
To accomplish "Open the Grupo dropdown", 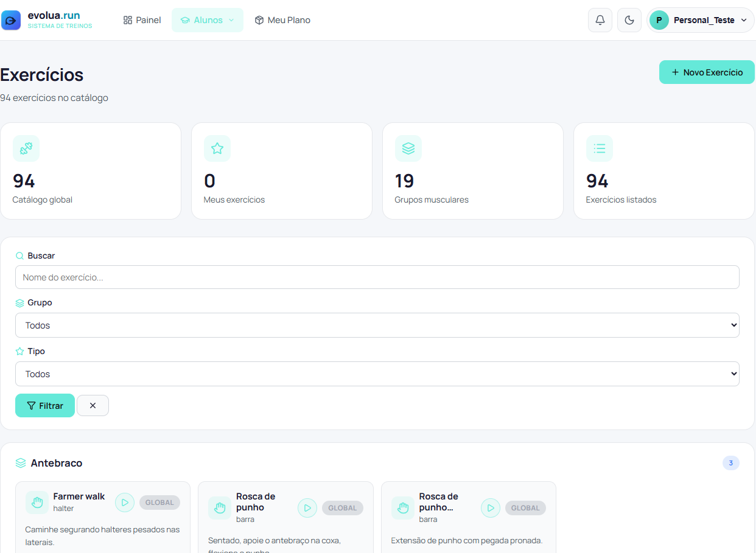I will coord(377,325).
